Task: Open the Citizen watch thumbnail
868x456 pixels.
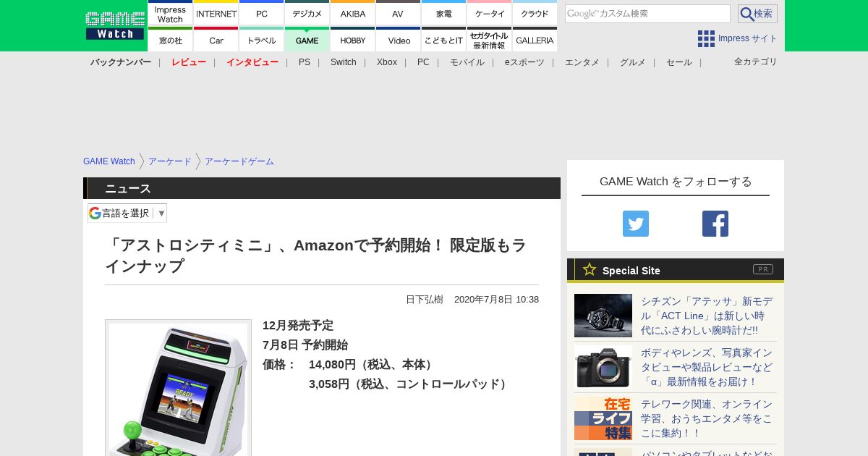Action: tap(603, 316)
